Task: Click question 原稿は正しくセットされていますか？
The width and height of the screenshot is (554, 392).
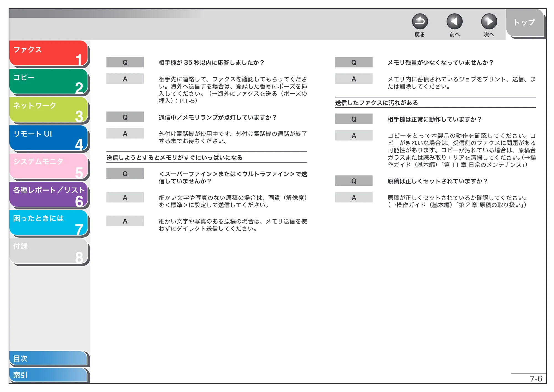Action: point(437,181)
